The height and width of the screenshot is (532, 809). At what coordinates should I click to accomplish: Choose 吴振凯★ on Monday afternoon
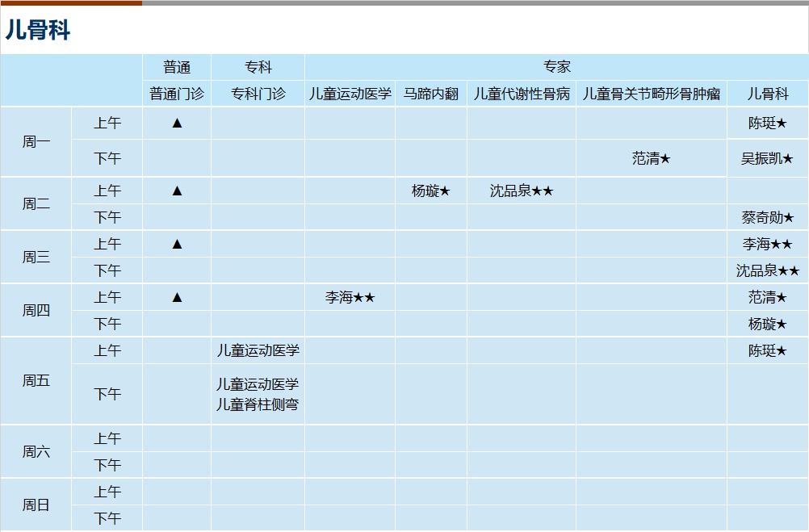[767, 158]
